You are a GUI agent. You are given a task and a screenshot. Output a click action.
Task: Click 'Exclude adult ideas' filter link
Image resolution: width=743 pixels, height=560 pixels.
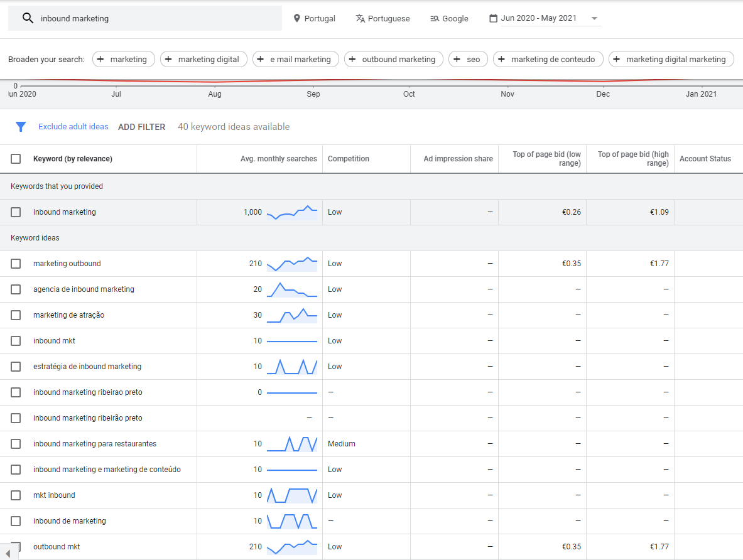(x=73, y=127)
